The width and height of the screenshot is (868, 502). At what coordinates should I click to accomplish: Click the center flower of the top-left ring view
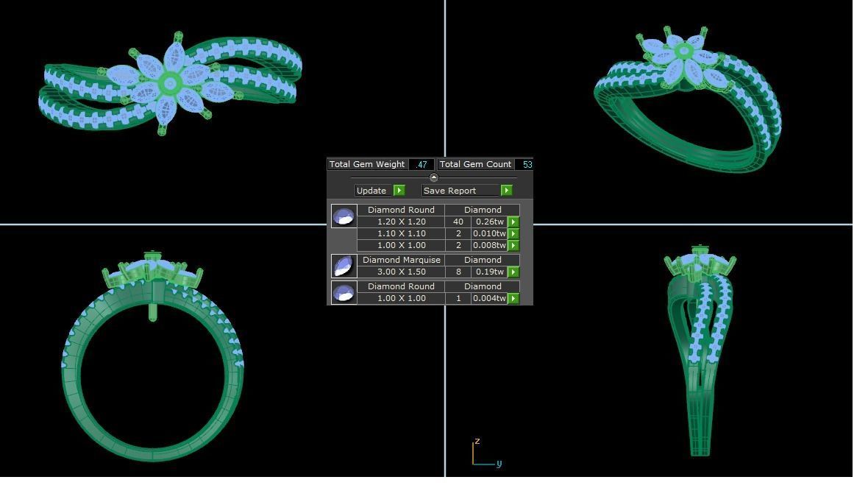(169, 84)
